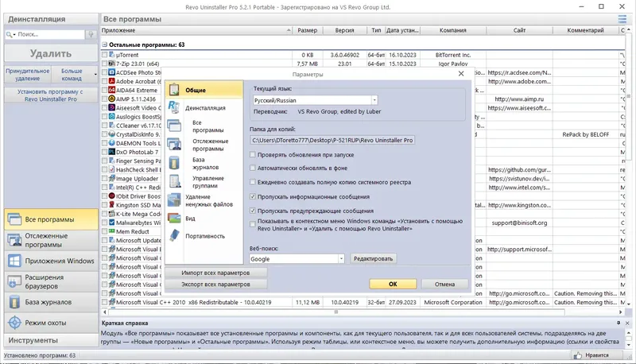The height and width of the screenshot is (364, 636).
Task: Select Портативность in Parameters list
Action: (205, 236)
